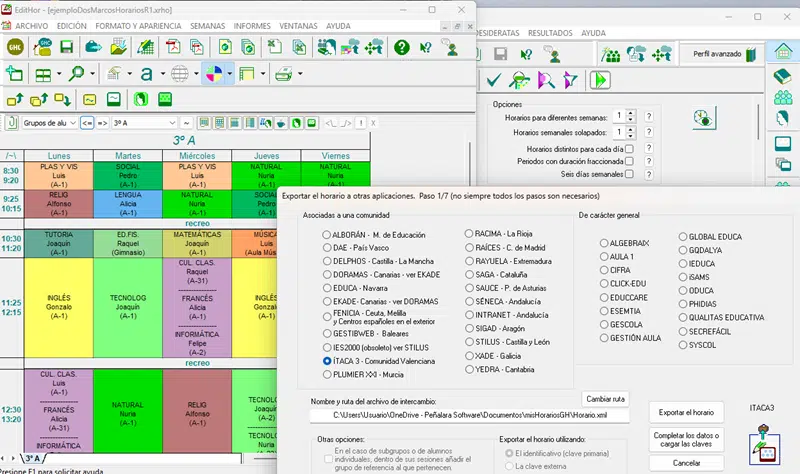
Task: Click the Cambiar ruta button
Action: pyautogui.click(x=605, y=399)
